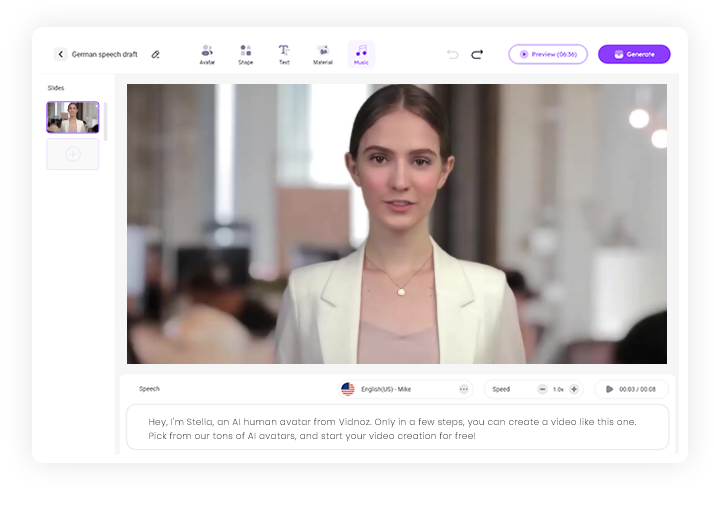Add a new blank slide

point(72,154)
